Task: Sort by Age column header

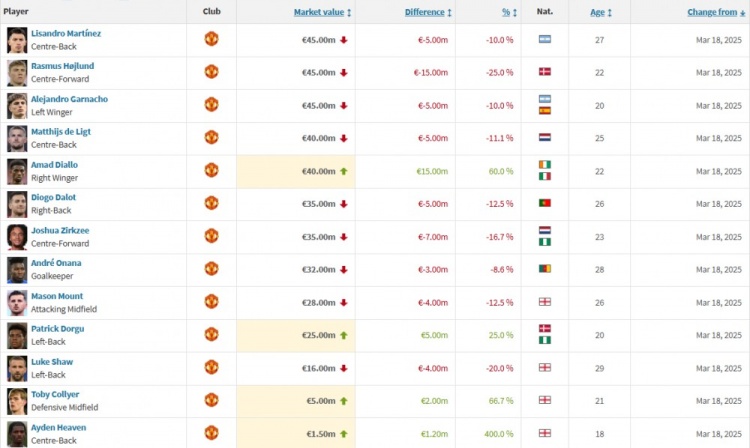Action: pos(597,12)
